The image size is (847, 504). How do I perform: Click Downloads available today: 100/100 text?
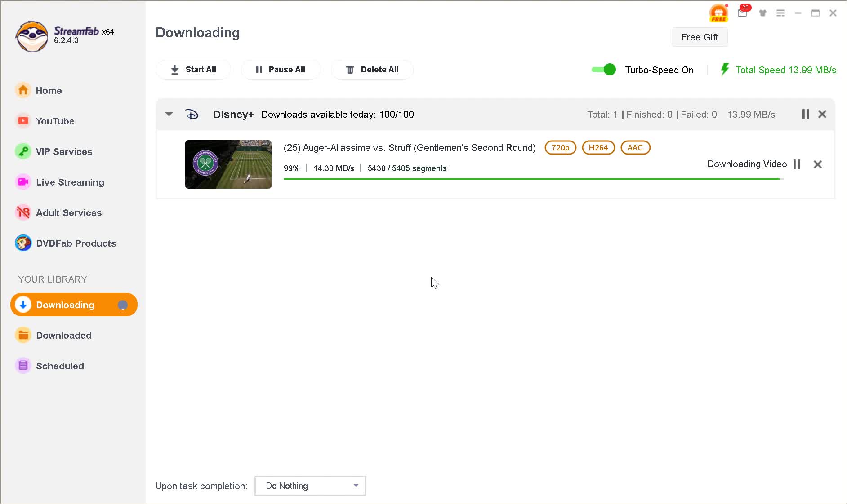coord(338,115)
